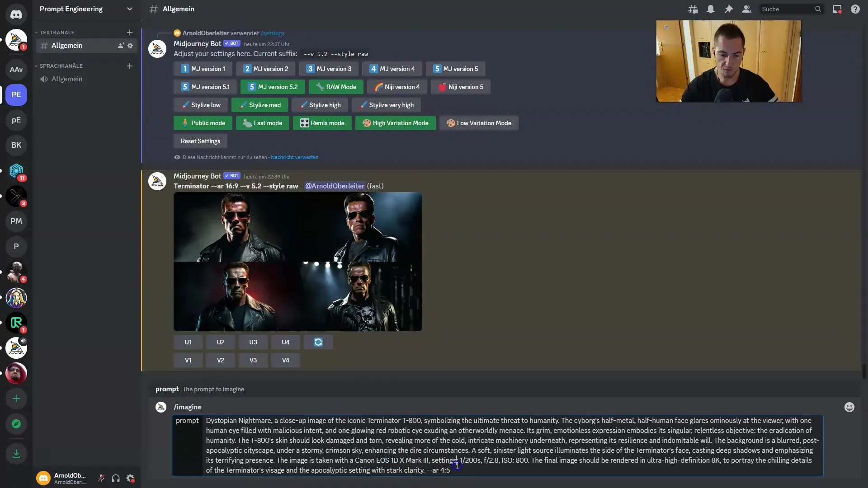This screenshot has width=868, height=488.
Task: Upscale fourth image with U4
Action: [286, 342]
